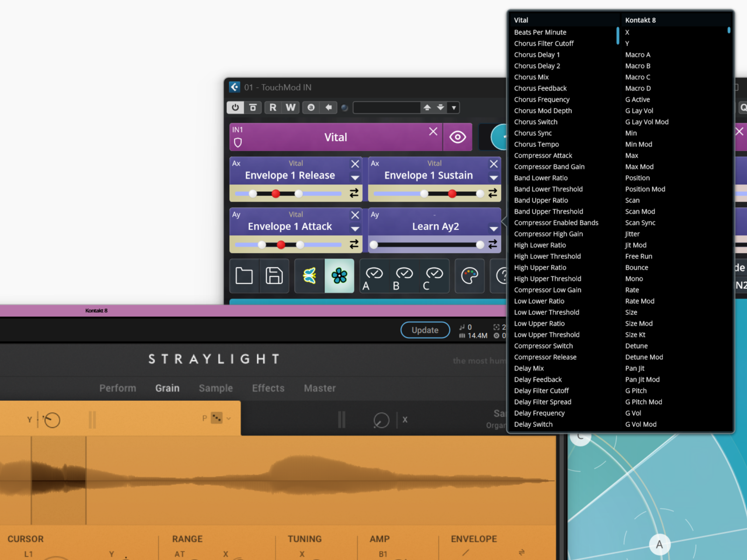Image resolution: width=747 pixels, height=560 pixels.
Task: Select previous preset with the up arrow
Action: click(427, 107)
